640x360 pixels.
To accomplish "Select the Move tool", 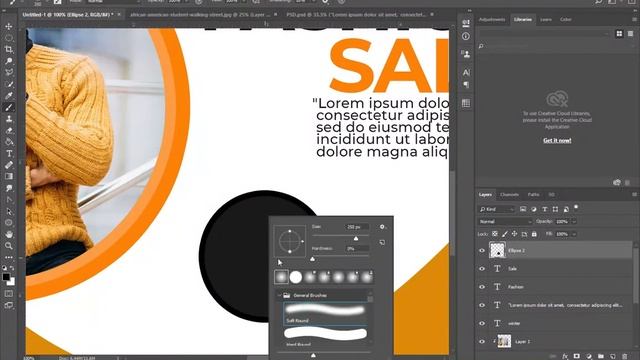I will 9,26.
